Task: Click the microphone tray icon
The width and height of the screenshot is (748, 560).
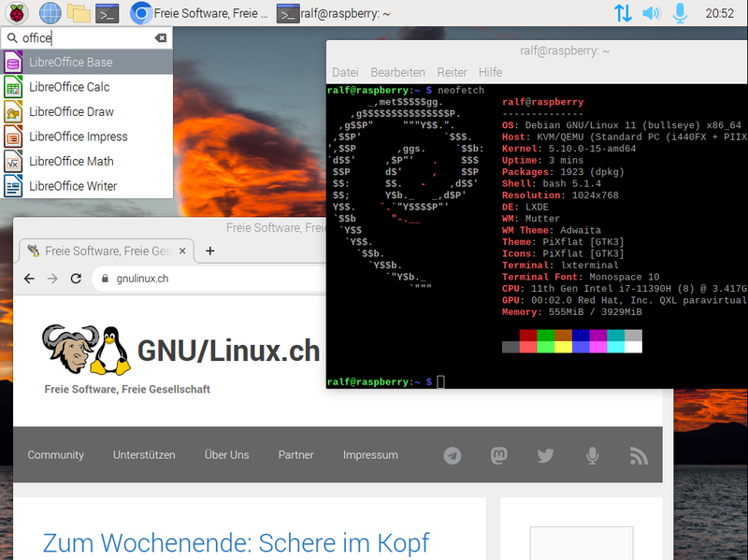Action: (680, 13)
